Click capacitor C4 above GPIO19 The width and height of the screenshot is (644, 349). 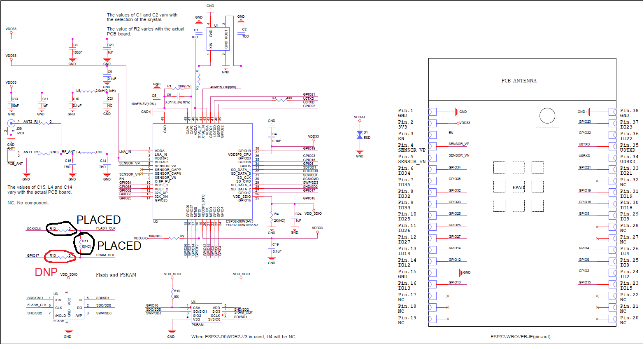272,137
